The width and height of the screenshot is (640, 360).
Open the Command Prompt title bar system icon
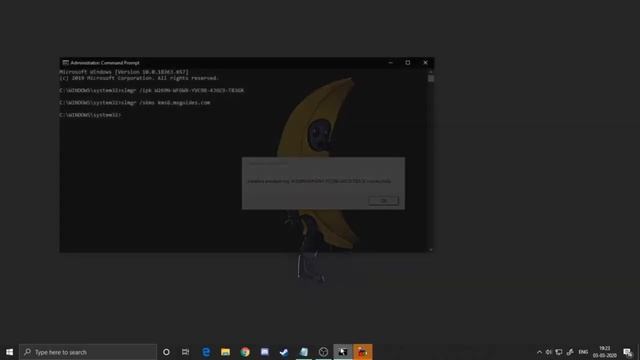click(65, 62)
